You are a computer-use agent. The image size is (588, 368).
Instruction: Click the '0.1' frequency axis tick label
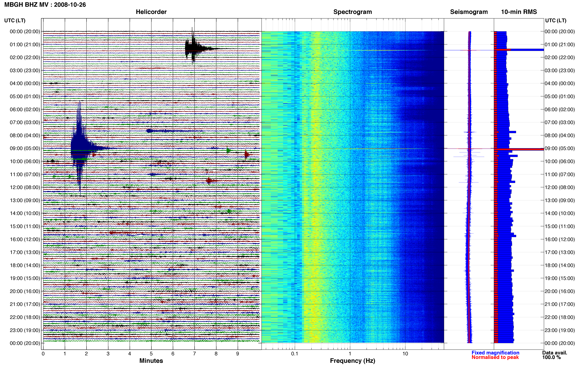pos(295,354)
